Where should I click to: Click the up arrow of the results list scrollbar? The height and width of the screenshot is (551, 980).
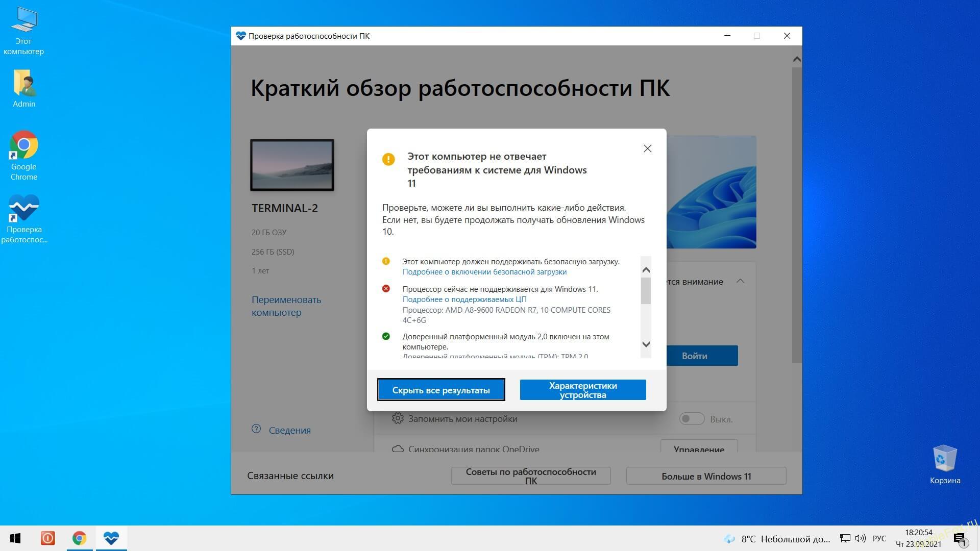(x=646, y=270)
